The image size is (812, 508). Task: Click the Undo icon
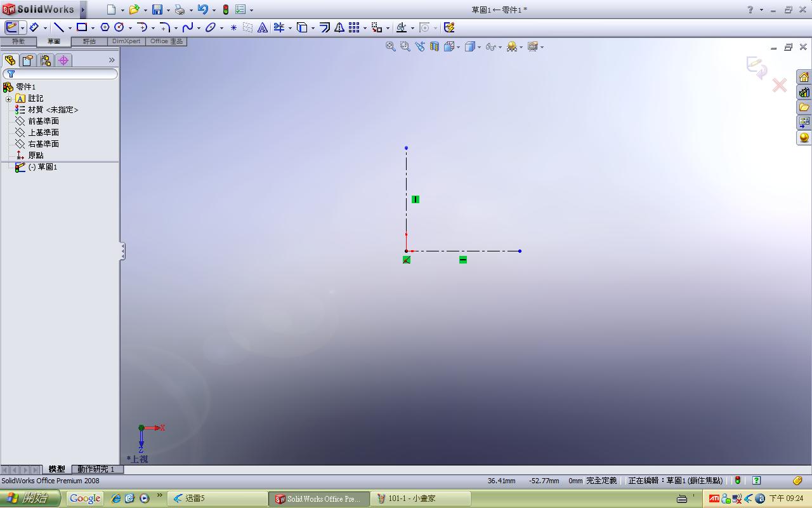click(202, 10)
